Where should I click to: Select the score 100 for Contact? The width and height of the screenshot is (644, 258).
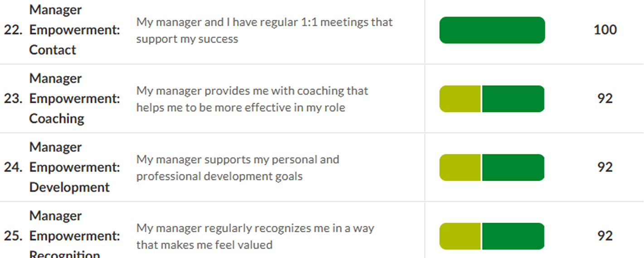click(x=605, y=30)
